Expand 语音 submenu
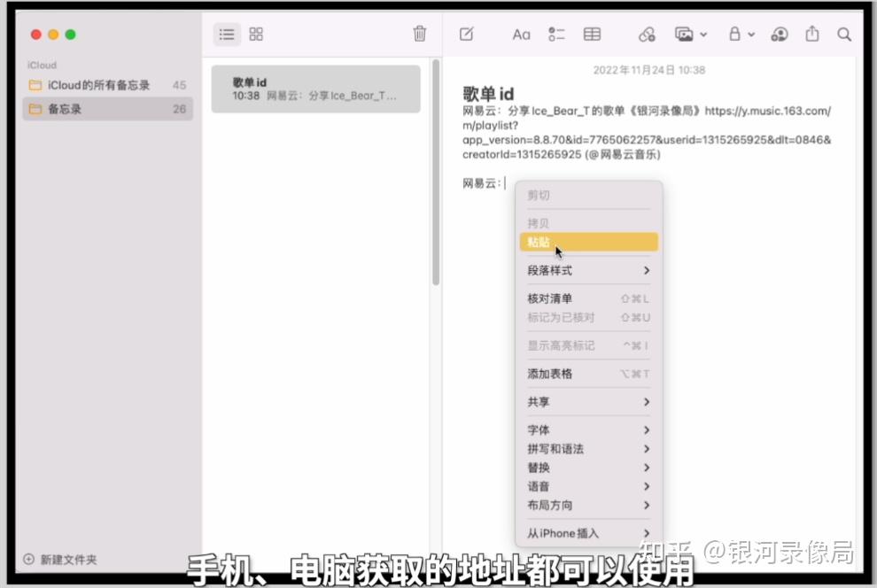The width and height of the screenshot is (877, 588). point(588,486)
